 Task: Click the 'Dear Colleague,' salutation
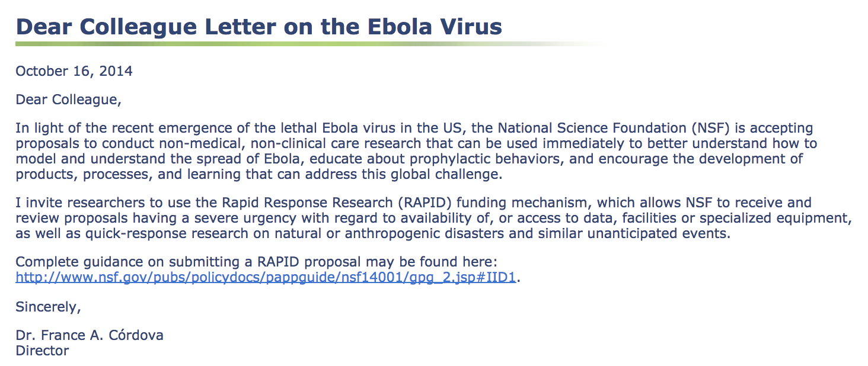pyautogui.click(x=68, y=100)
